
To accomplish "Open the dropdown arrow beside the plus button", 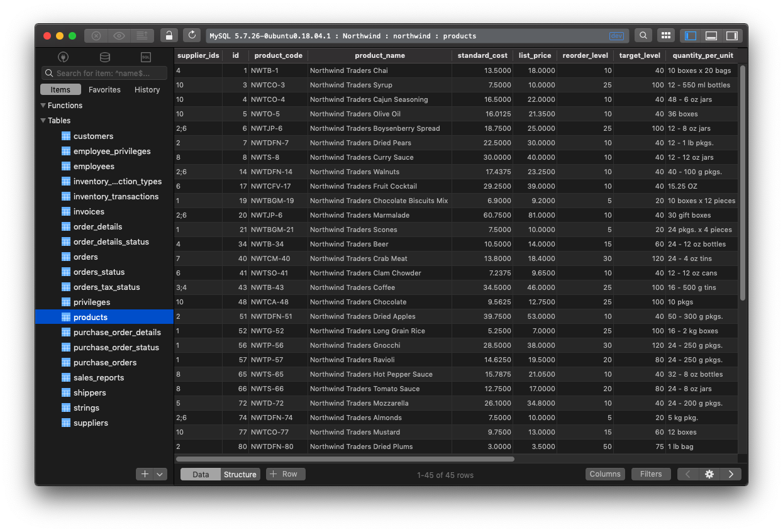I will pos(160,474).
